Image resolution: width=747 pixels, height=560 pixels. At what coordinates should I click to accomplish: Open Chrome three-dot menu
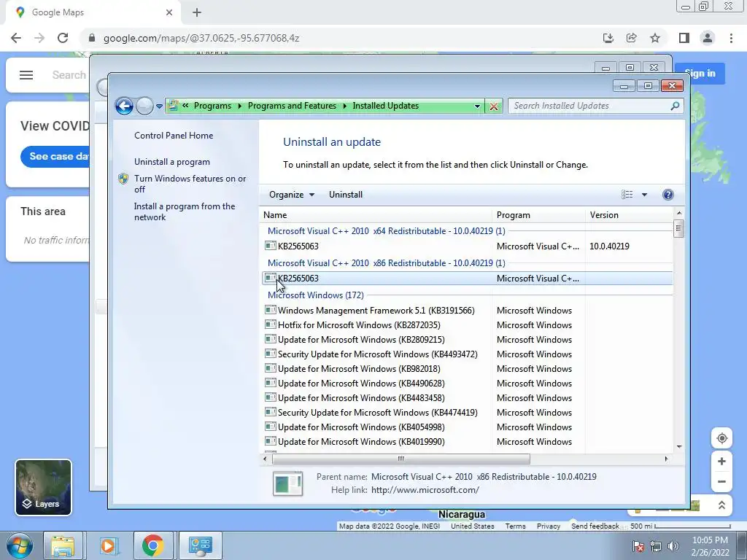731,38
